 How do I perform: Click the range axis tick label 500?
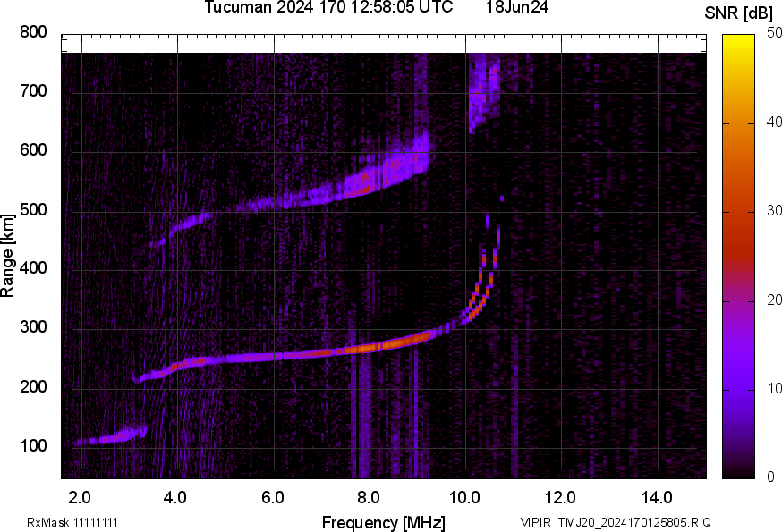click(x=33, y=209)
